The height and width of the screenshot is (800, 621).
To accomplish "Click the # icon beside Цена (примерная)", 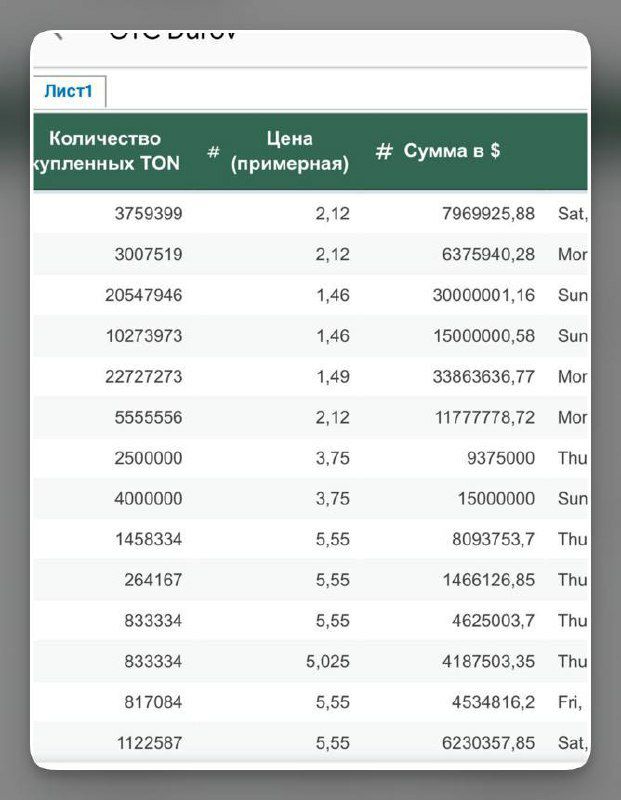I will pos(214,151).
